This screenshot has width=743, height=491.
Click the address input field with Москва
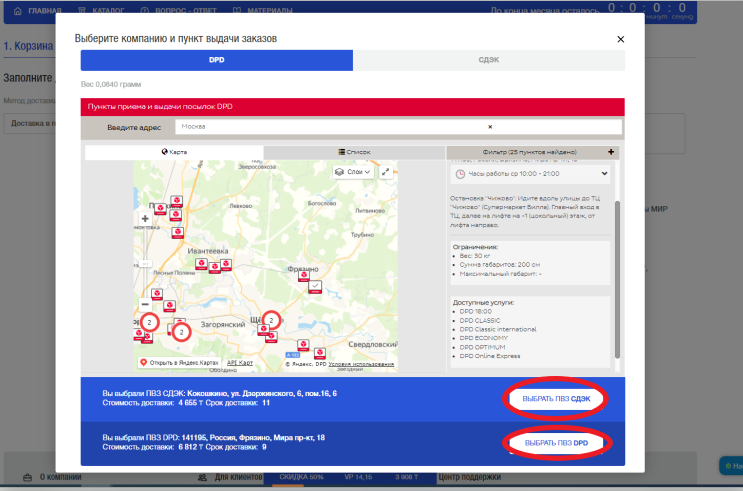pyautogui.click(x=398, y=127)
